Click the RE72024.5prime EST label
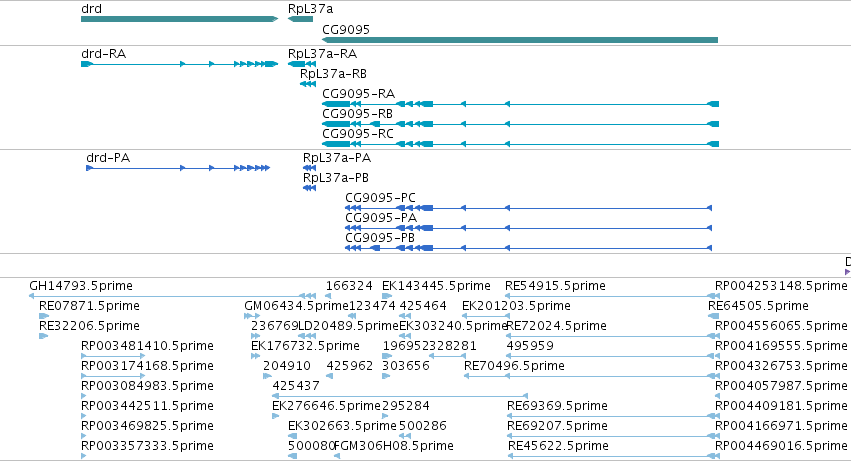851x461 pixels. 556,326
